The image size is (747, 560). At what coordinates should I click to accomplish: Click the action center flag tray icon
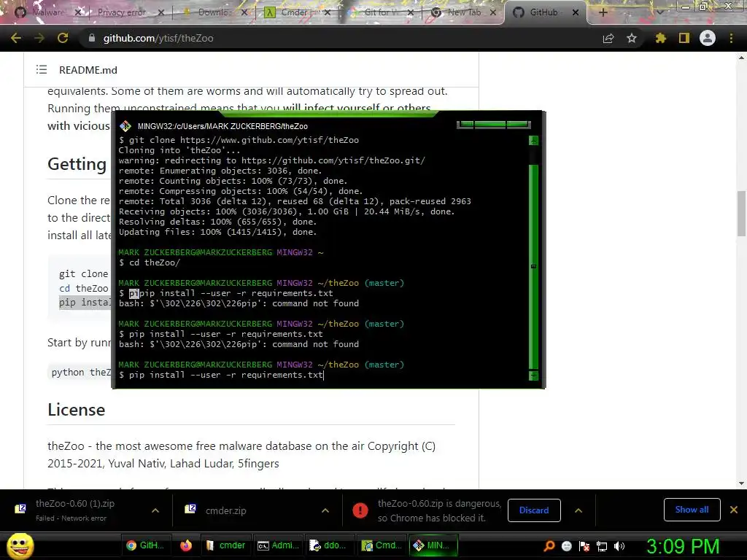584,546
